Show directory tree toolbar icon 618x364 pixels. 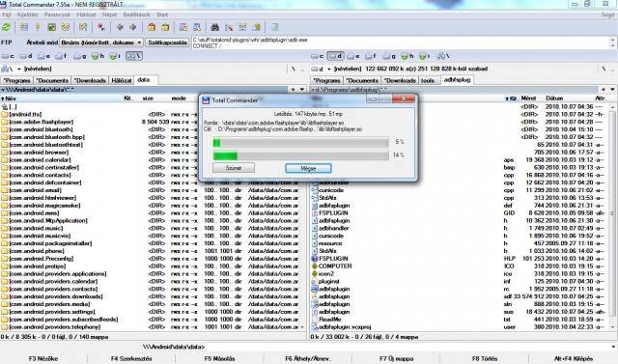pos(66,27)
